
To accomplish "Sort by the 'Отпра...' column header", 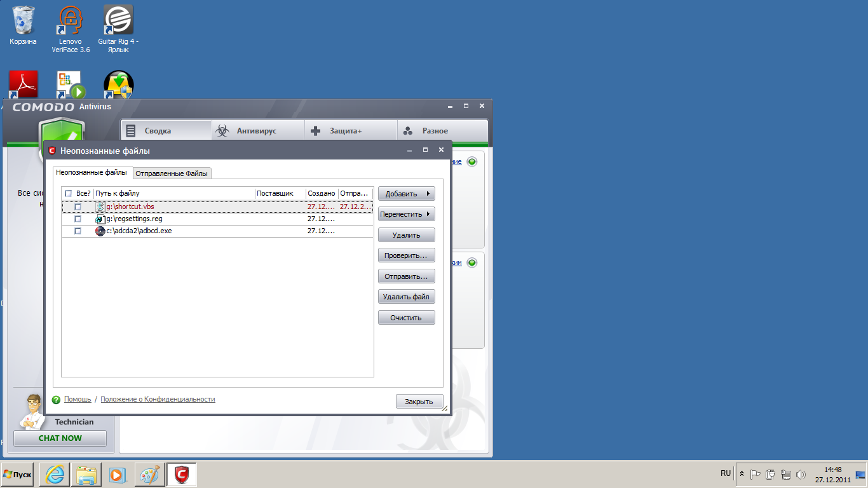I will (x=355, y=193).
